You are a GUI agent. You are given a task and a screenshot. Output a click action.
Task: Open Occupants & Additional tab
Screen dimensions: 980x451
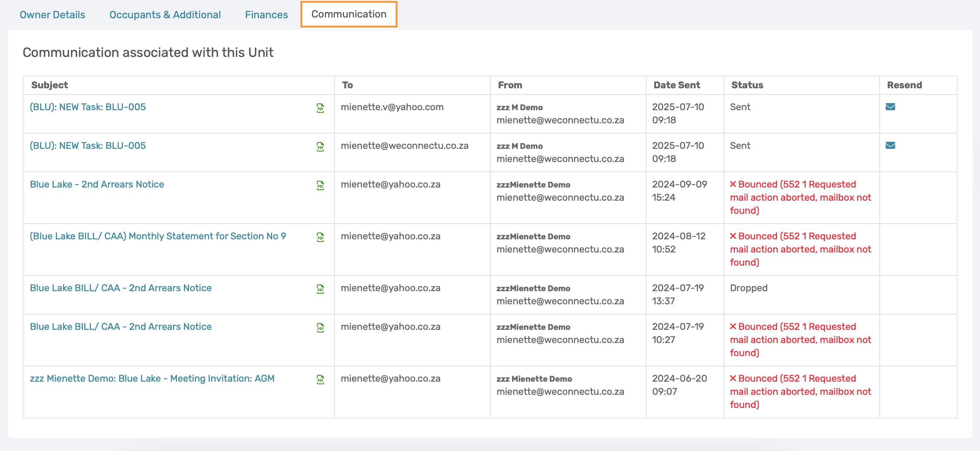pos(165,15)
